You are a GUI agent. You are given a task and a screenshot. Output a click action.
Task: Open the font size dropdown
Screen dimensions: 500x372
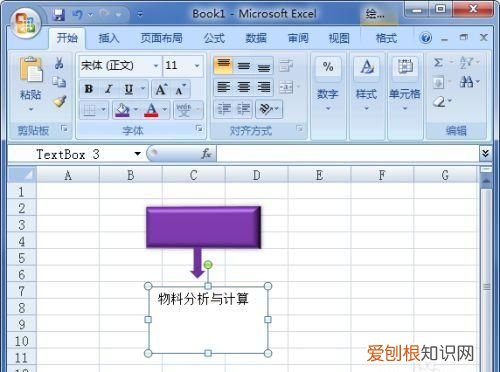pyautogui.click(x=197, y=66)
